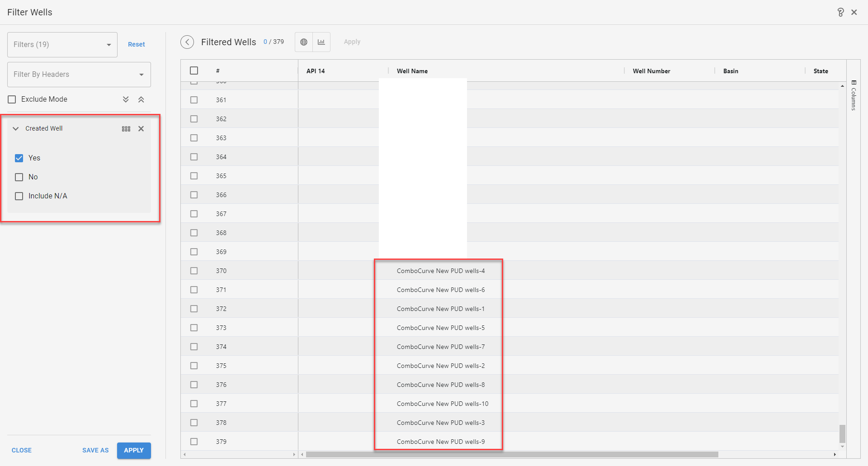Uncheck the Yes option
The image size is (868, 466).
[19, 158]
